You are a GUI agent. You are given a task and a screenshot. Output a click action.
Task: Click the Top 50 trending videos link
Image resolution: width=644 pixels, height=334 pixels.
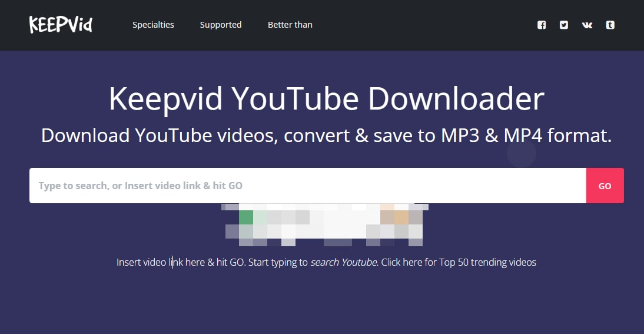pos(459,262)
